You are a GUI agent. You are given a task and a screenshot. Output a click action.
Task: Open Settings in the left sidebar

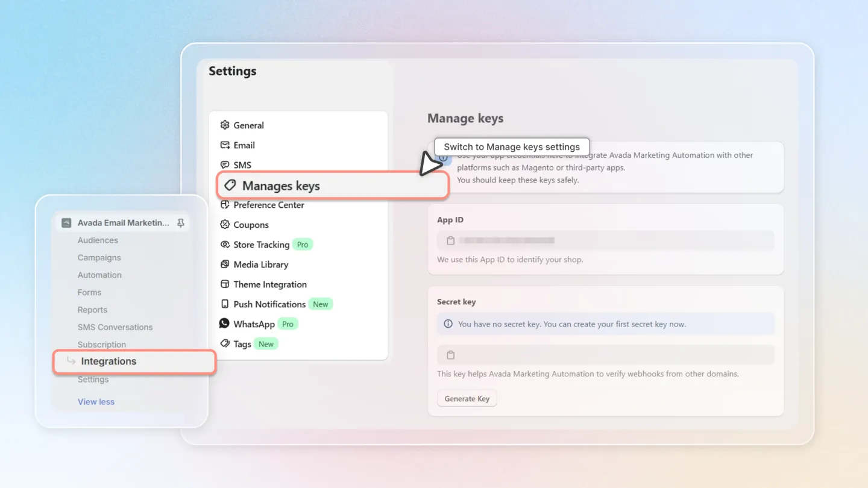click(93, 380)
